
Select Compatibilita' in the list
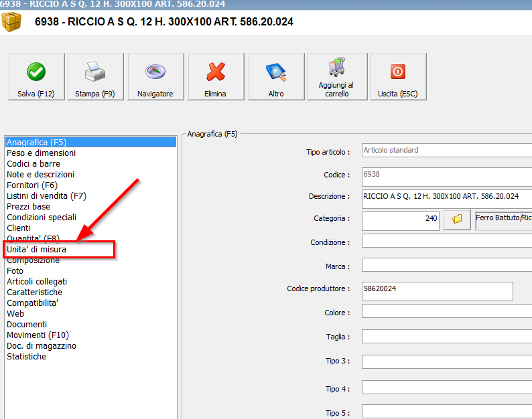[x=91, y=303]
